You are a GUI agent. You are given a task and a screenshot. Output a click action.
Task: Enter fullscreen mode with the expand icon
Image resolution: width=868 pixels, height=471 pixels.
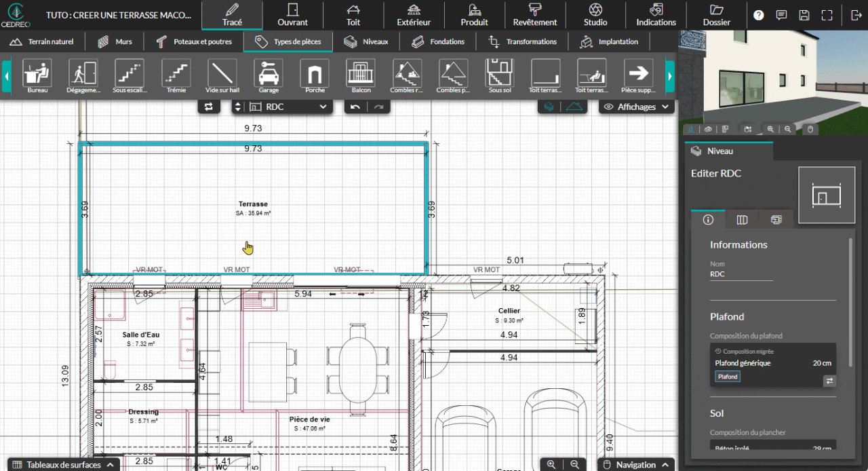coord(827,15)
